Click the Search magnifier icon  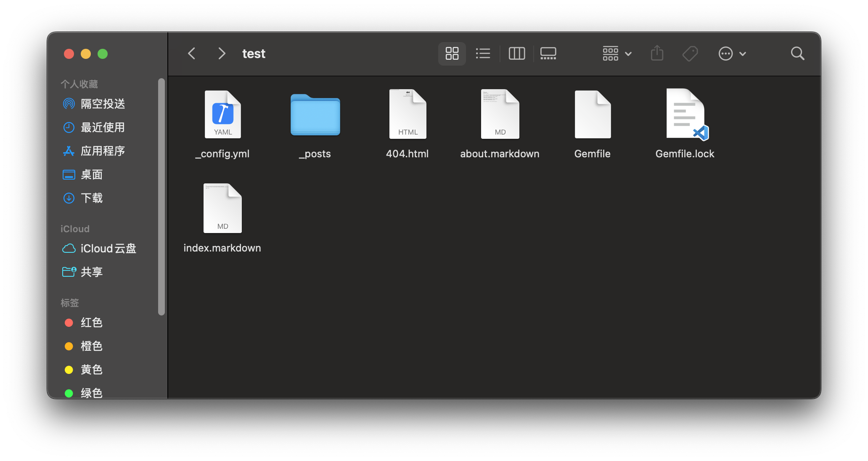coord(797,53)
